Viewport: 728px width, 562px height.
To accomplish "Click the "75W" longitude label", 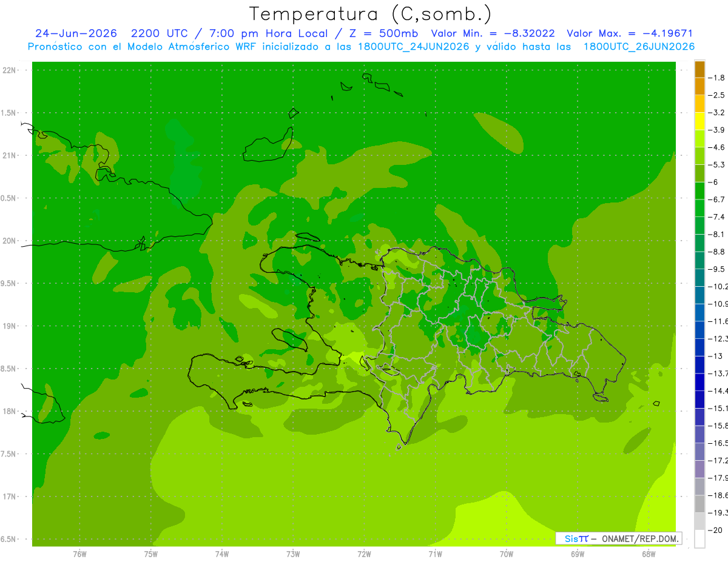I will (x=151, y=554).
